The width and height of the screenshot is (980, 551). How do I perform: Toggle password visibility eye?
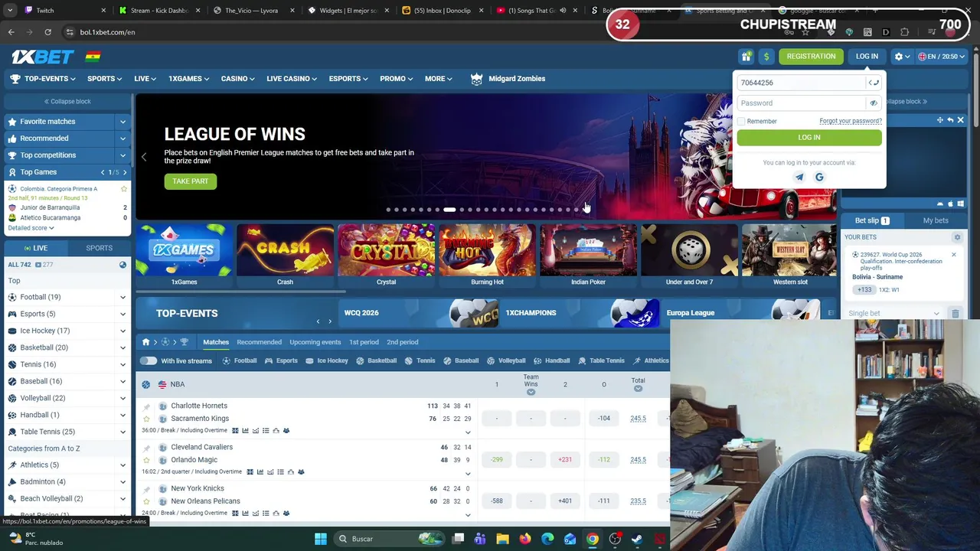pos(874,103)
